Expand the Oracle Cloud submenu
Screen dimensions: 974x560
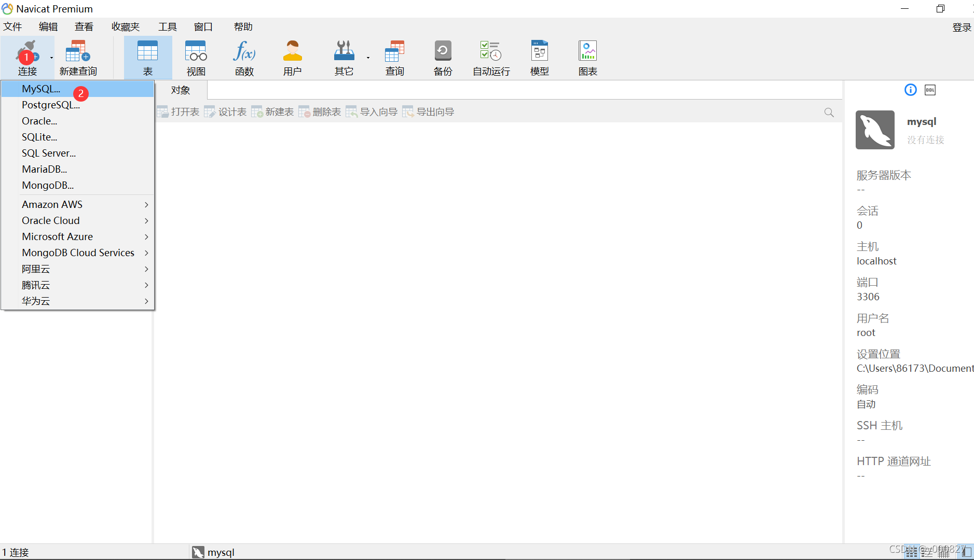point(78,220)
